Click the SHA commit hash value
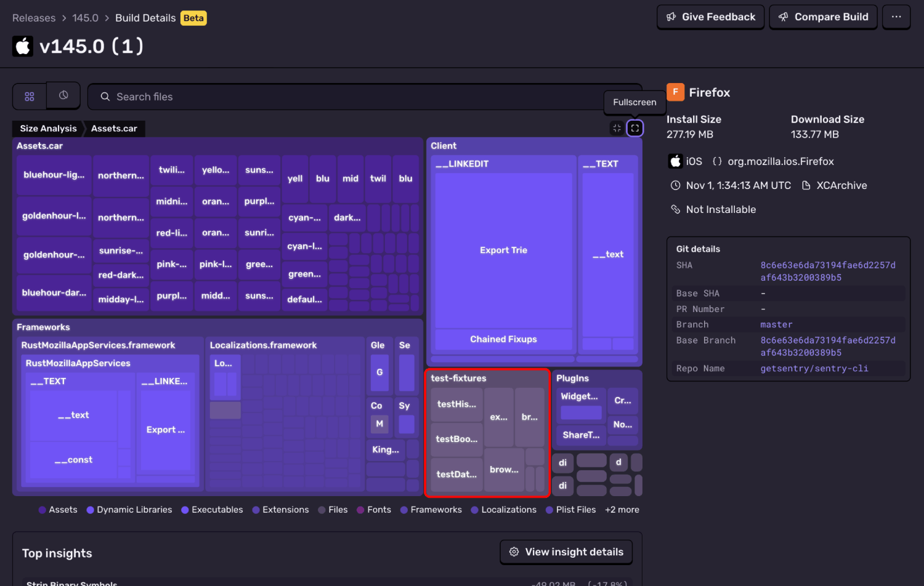The height and width of the screenshot is (586, 924). coord(828,271)
